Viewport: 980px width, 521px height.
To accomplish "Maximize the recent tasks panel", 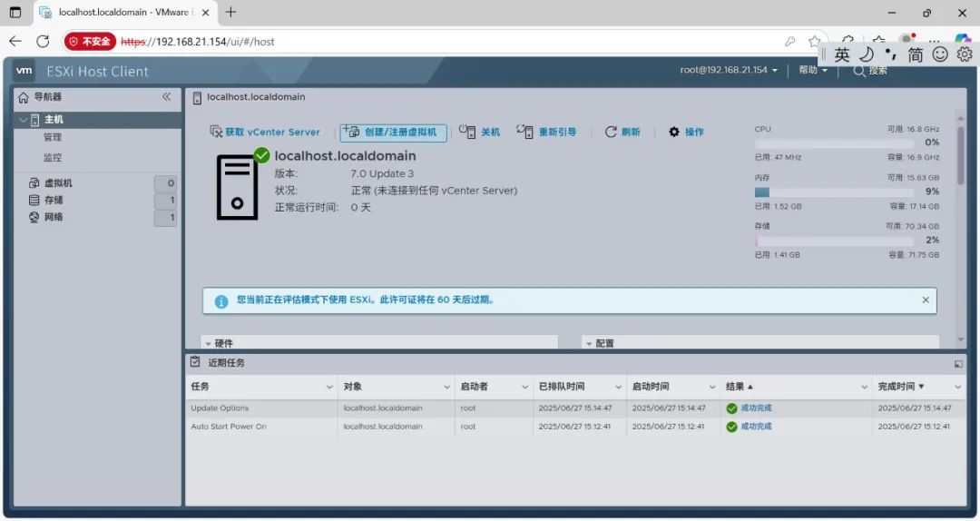I will click(958, 364).
